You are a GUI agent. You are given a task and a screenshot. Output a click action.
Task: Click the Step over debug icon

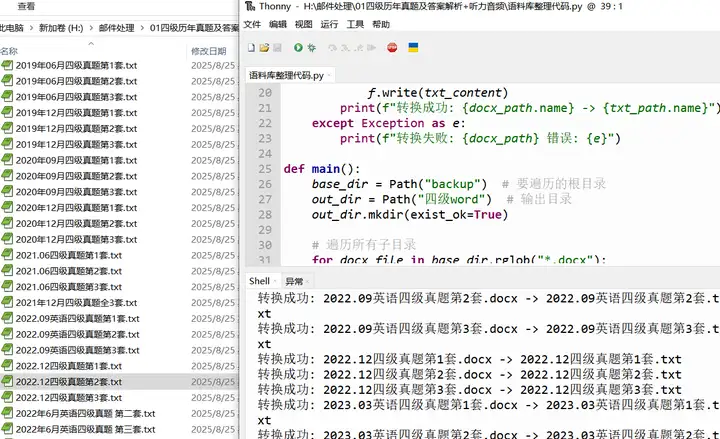[333, 48]
